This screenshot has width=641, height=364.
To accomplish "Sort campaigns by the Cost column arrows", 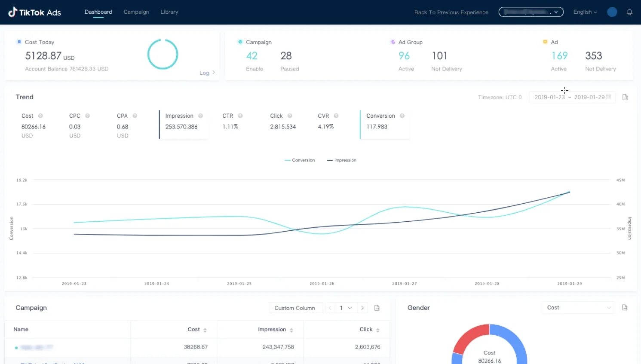I will [x=205, y=330].
